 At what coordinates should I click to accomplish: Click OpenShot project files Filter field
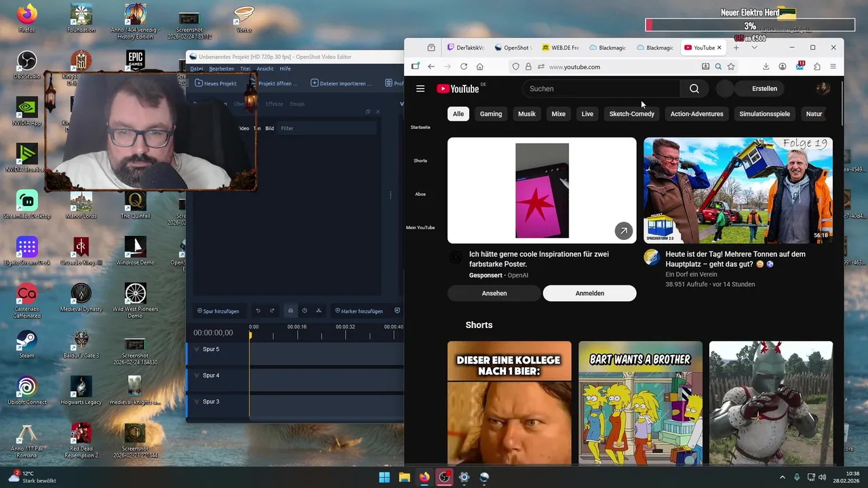point(328,128)
